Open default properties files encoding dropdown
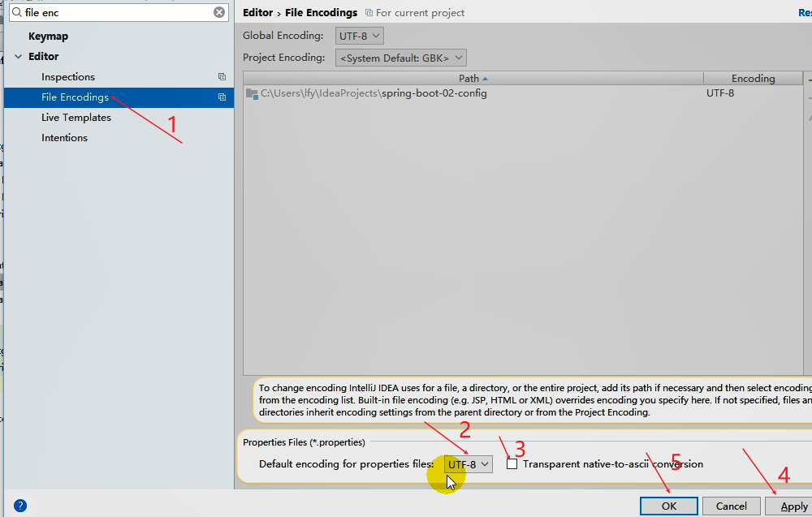812x517 pixels. 469,464
